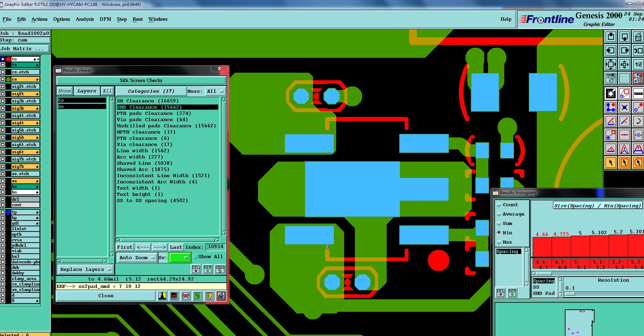Toggle the checkbox for layer cs.etch

coord(3,72)
